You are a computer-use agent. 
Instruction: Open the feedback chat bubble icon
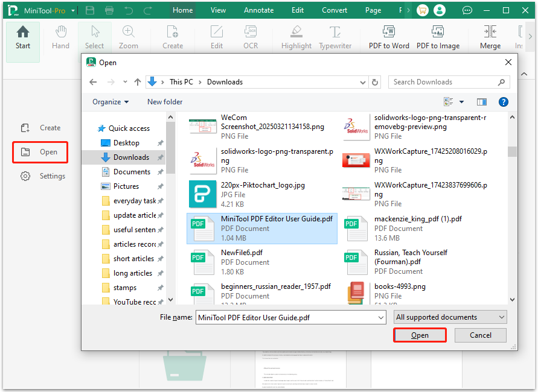pos(467,11)
